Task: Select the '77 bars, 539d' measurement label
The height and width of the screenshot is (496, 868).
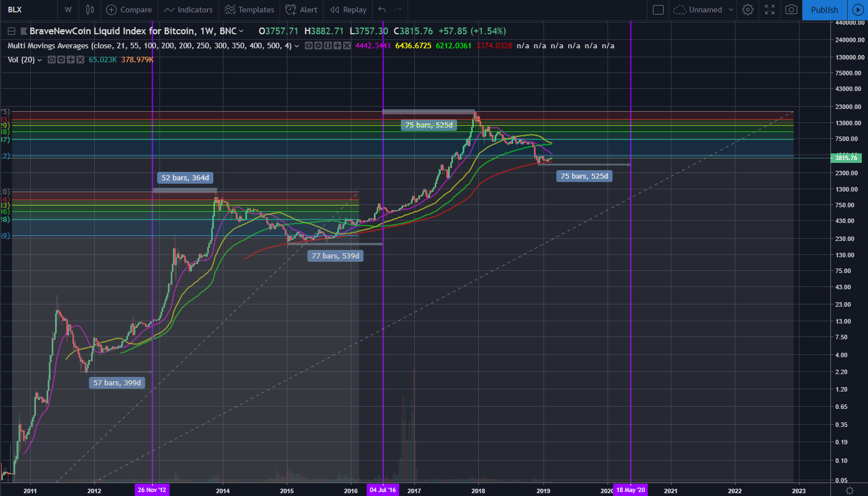Action: pyautogui.click(x=335, y=256)
